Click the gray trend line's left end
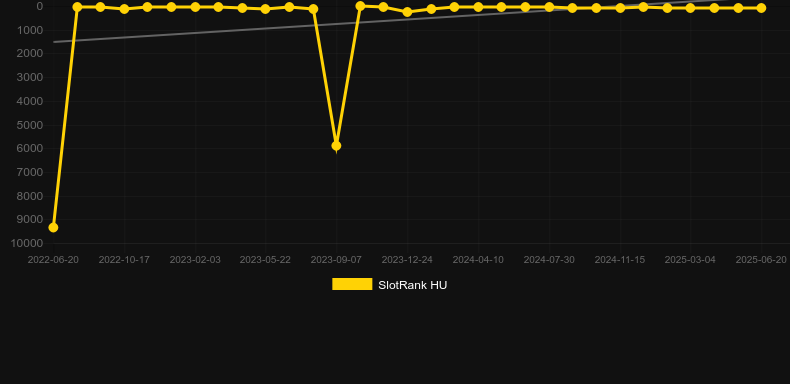790x384 pixels. coord(54,42)
